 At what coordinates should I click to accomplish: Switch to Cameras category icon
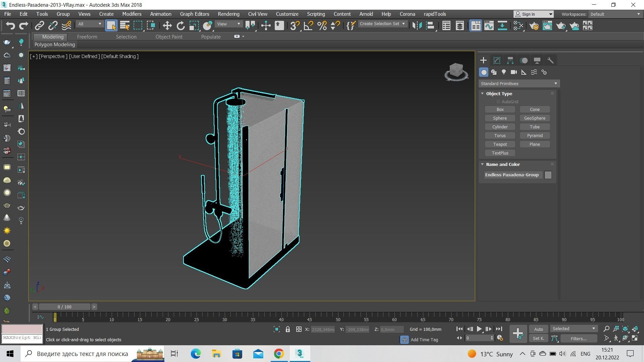(514, 72)
